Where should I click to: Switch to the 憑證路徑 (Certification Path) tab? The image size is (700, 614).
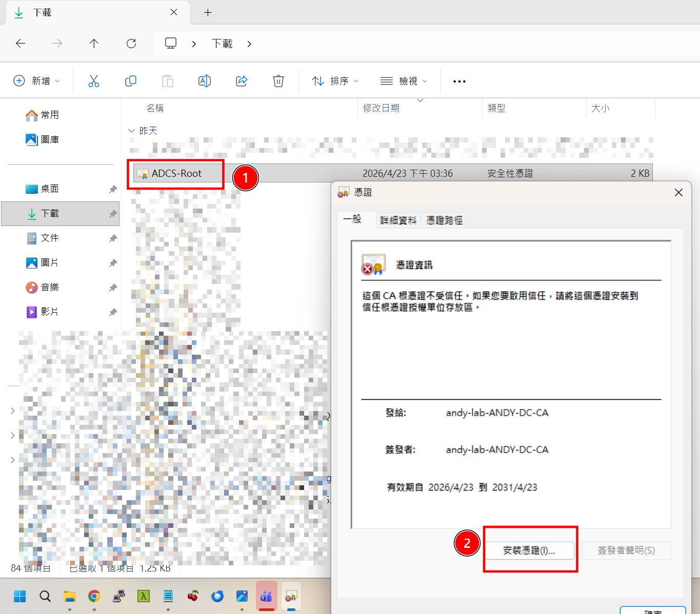click(444, 220)
